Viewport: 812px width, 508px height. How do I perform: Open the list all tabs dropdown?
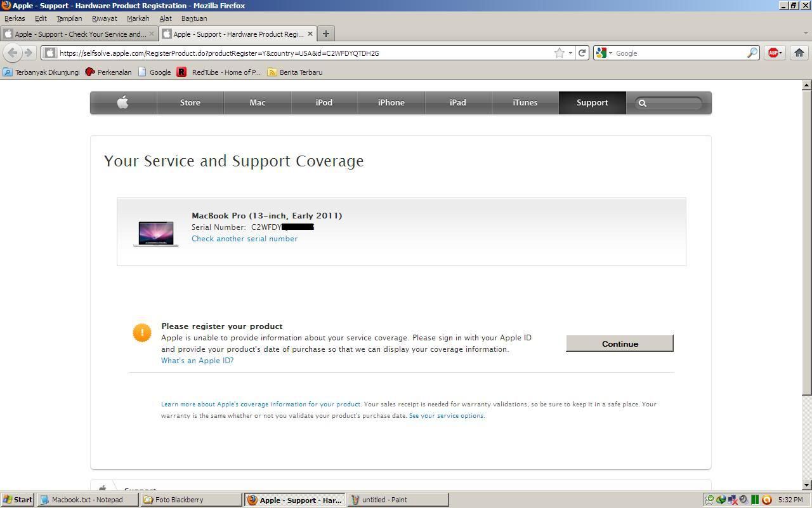click(805, 34)
